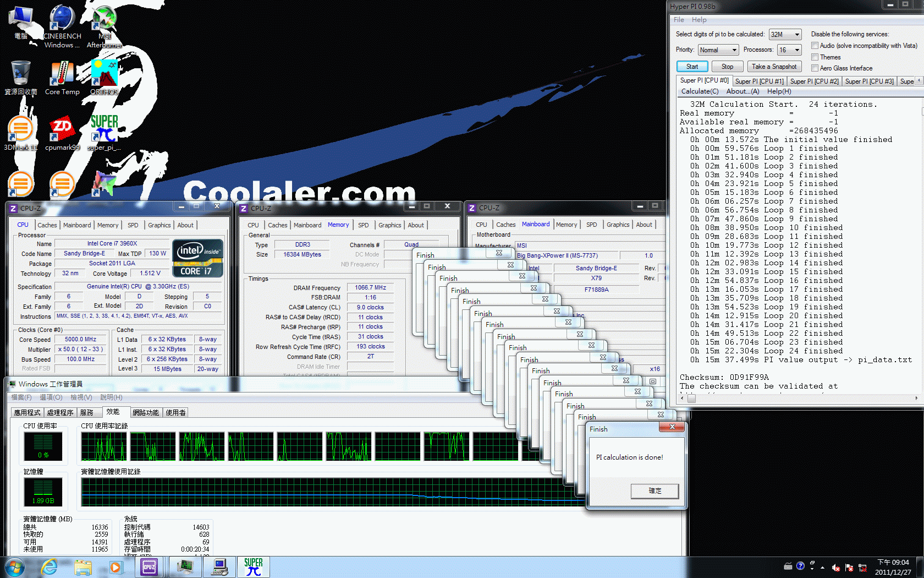Open Memory tab in right CPU-Z window
Screen dimensions: 924x578
click(566, 225)
